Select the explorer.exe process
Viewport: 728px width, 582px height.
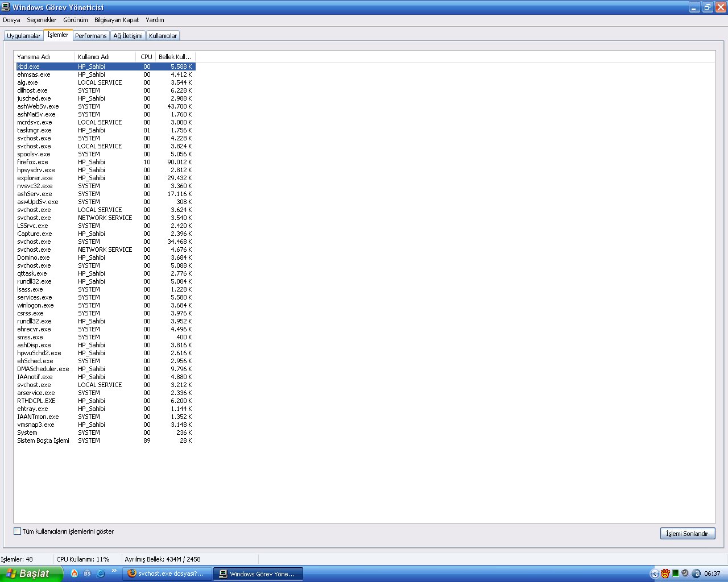click(x=105, y=178)
